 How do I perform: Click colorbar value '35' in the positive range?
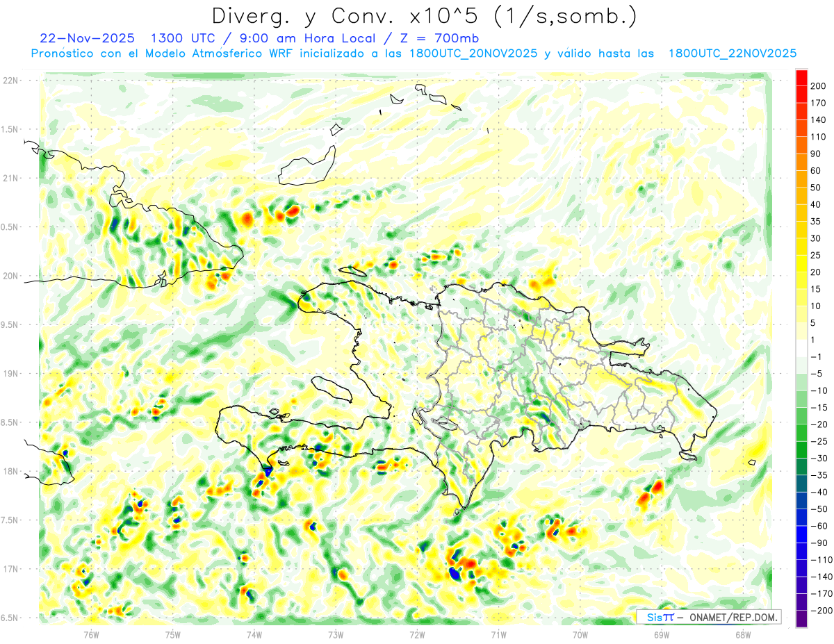coord(816,222)
